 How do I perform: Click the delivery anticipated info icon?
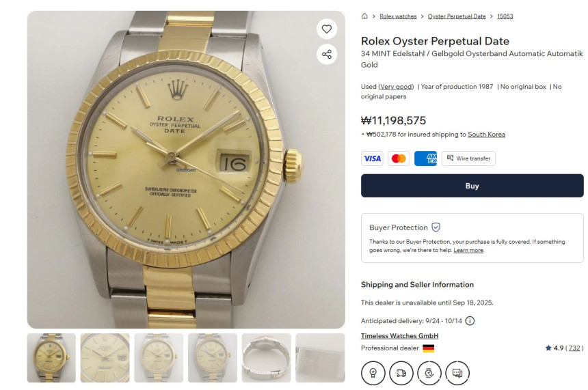tap(470, 321)
